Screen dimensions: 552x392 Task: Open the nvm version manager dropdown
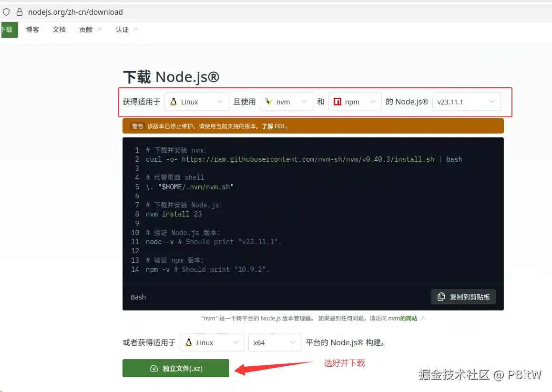coord(286,102)
